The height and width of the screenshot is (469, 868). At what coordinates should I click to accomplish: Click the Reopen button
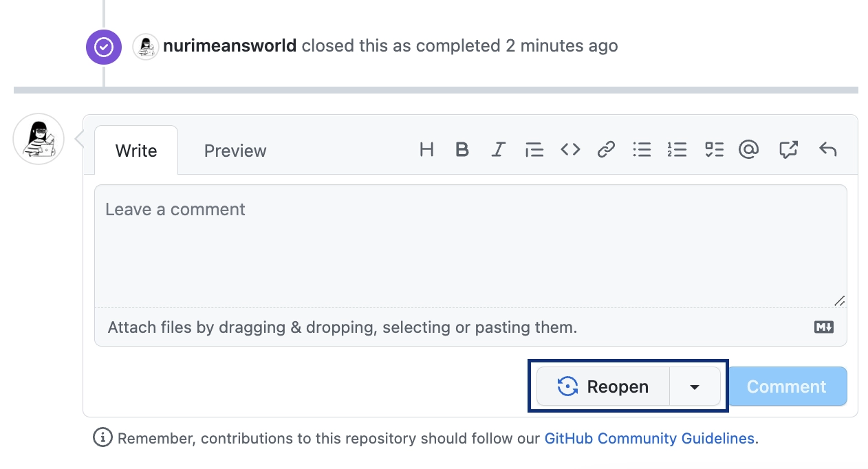tap(603, 386)
